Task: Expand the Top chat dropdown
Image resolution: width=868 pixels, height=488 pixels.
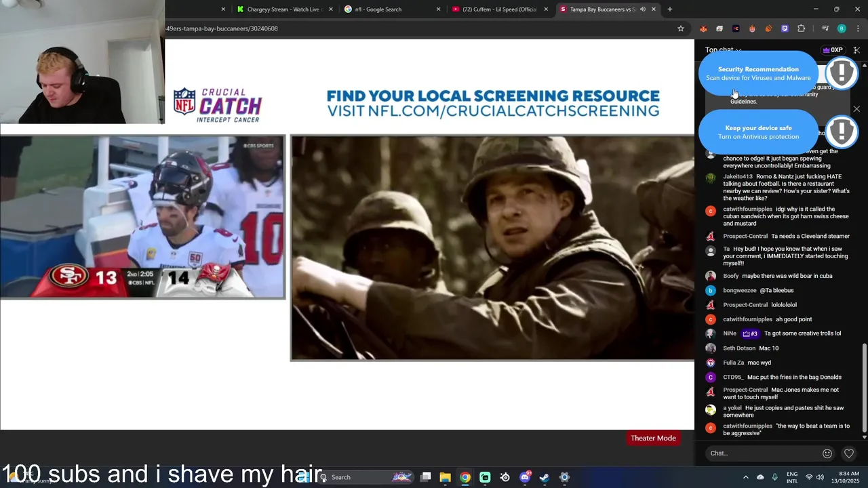Action: [x=723, y=50]
